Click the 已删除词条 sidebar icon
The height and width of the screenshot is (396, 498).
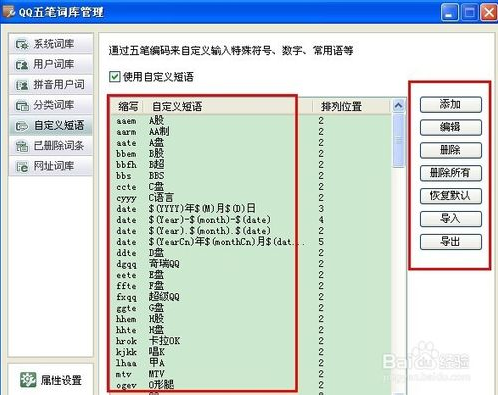[x=22, y=146]
